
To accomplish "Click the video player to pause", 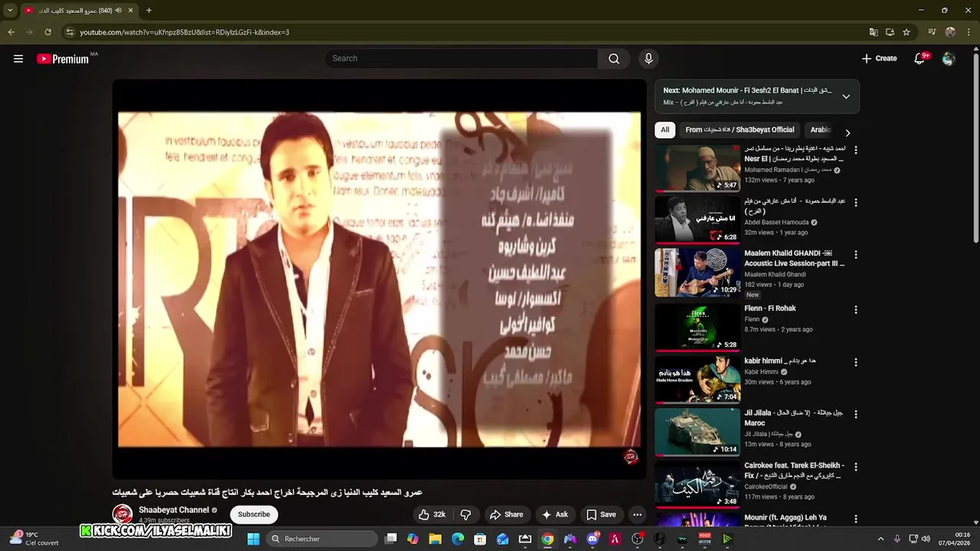I will coord(379,279).
